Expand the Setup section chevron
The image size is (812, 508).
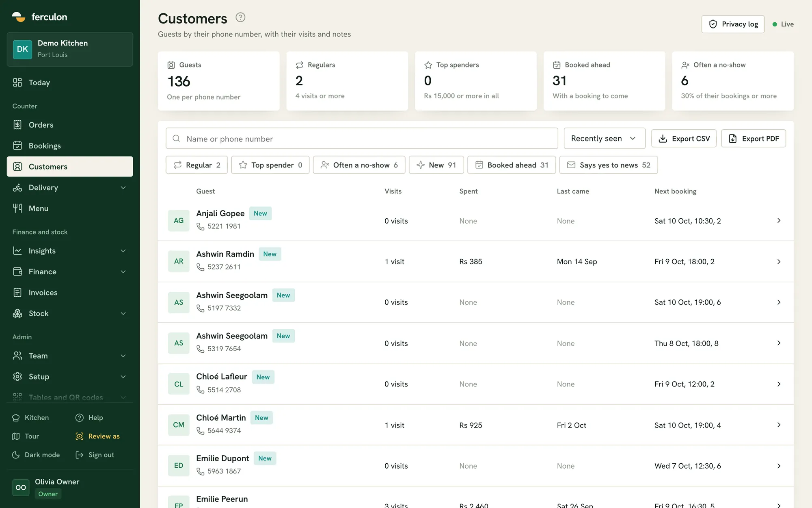pos(123,377)
